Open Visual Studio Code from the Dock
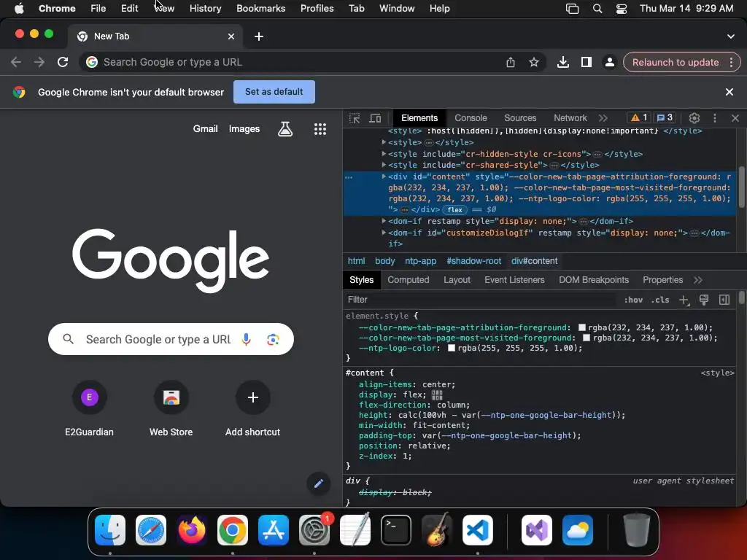The height and width of the screenshot is (560, 747). tap(477, 530)
